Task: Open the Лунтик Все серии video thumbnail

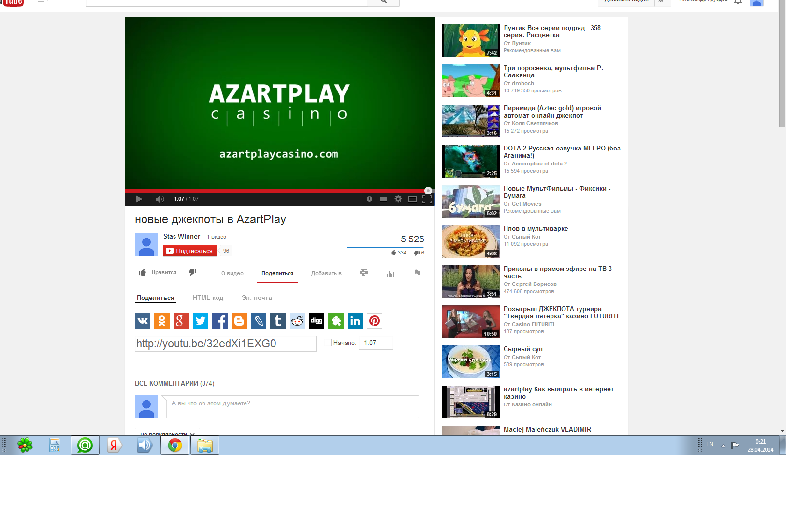Action: coord(471,41)
